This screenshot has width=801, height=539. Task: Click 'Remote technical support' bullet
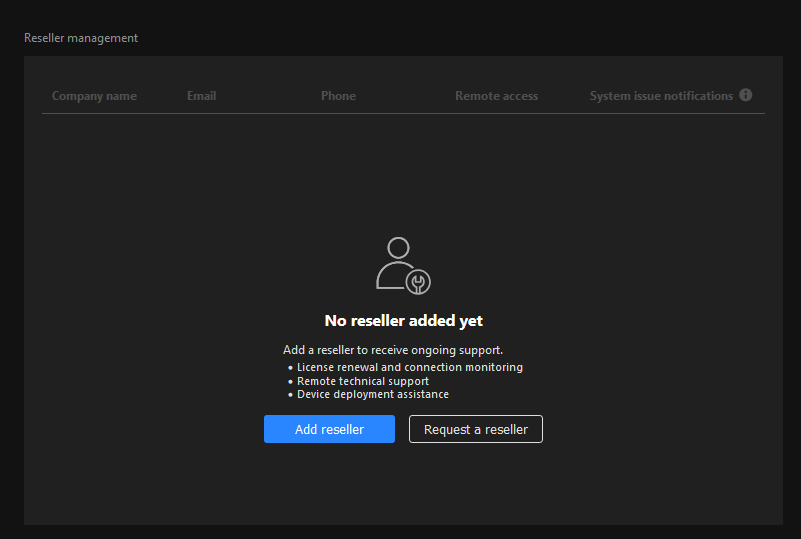coord(363,381)
